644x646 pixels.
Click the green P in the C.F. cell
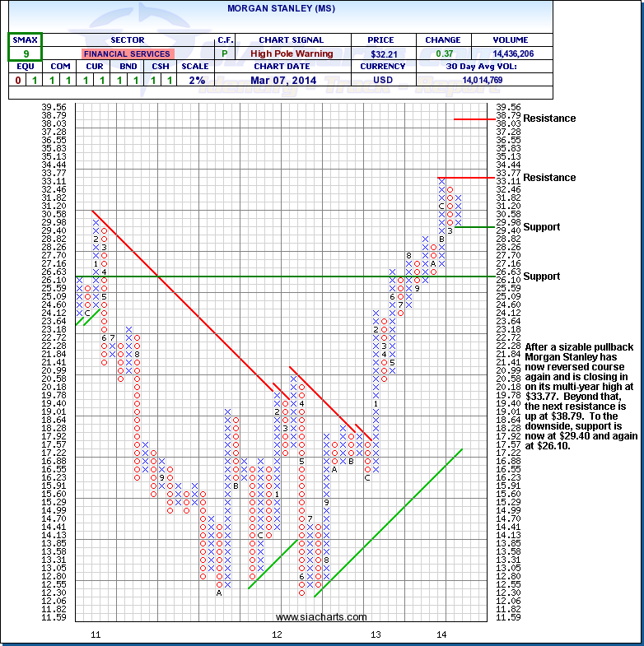point(226,53)
